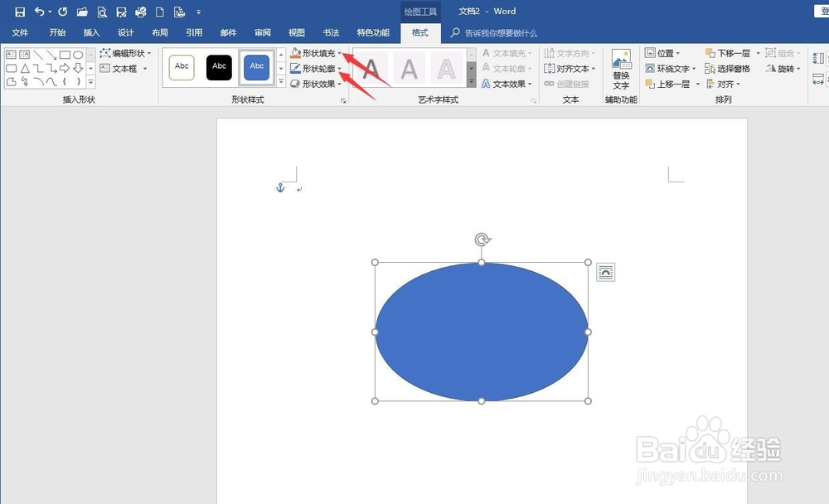Viewport: 829px width, 504px height.
Task: Redo the action in quick access toolbar
Action: coord(63,12)
